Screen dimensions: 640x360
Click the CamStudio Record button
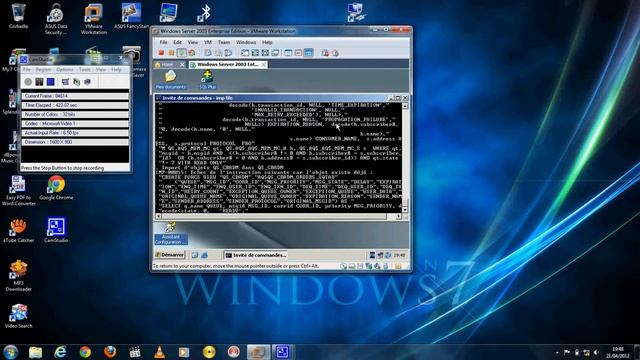pos(28,82)
